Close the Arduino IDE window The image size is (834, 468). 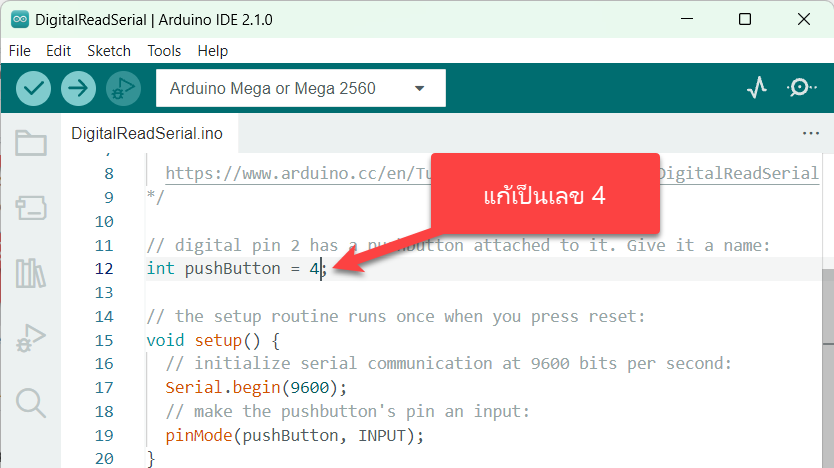[804, 19]
